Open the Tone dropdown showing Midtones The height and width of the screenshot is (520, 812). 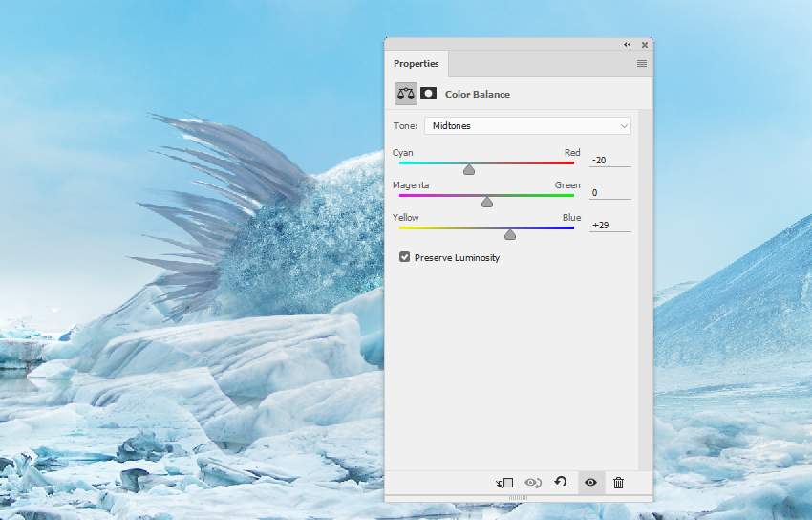pyautogui.click(x=527, y=125)
